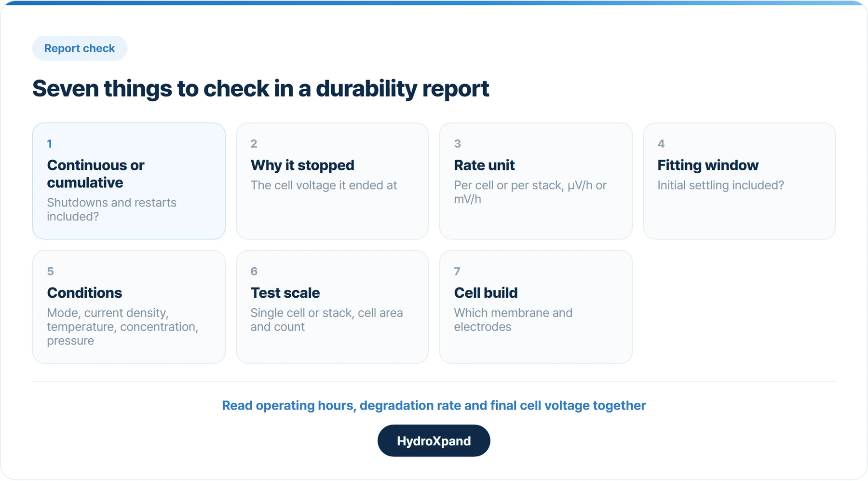Click the 'Read operating hours, degradation rate' line
The width and height of the screenshot is (868, 481).
(x=434, y=405)
